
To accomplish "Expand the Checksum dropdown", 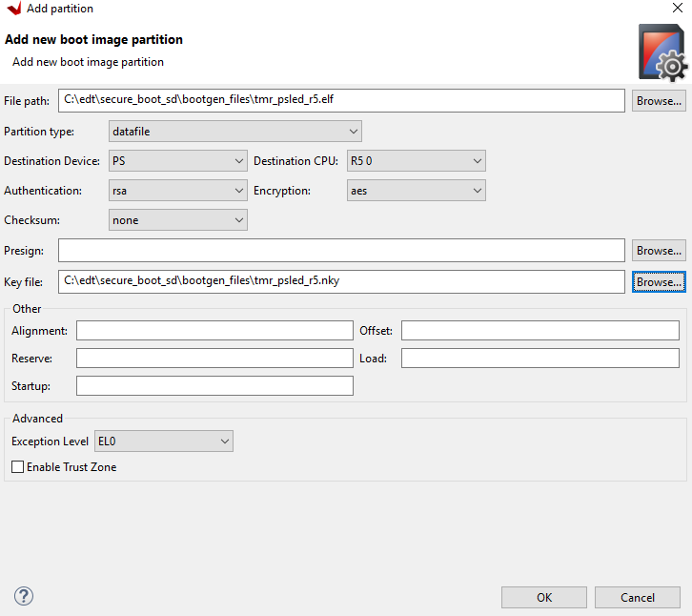I will 178,220.
